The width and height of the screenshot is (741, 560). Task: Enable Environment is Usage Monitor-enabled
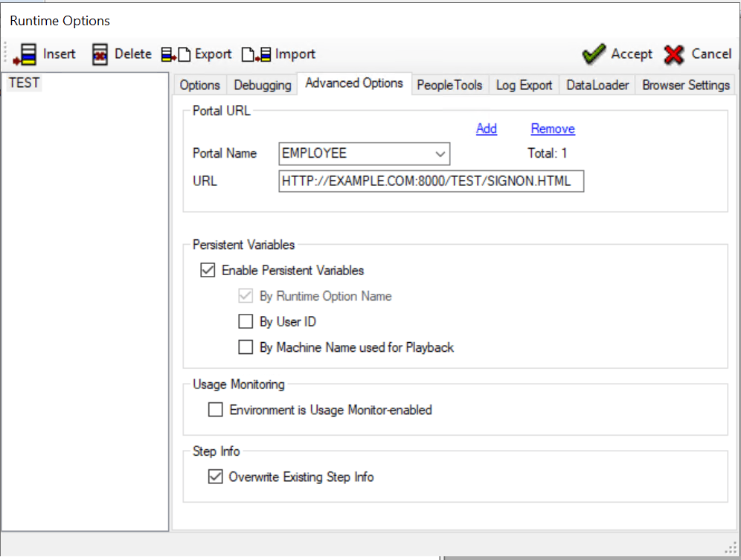click(215, 409)
